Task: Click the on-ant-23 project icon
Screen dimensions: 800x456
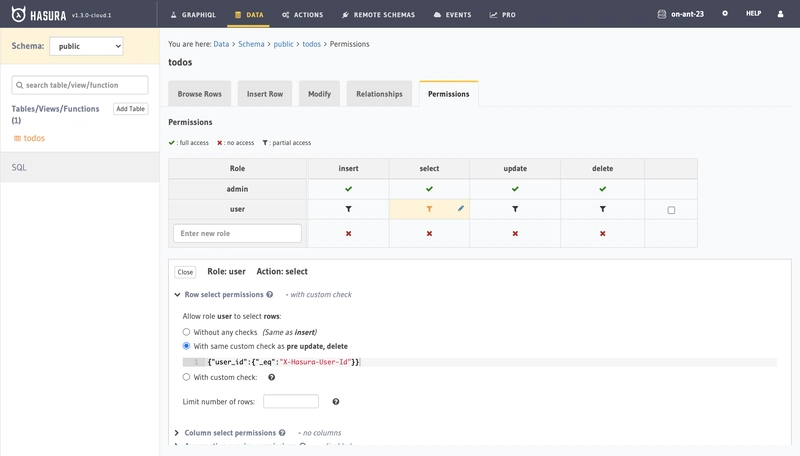Action: pyautogui.click(x=662, y=14)
